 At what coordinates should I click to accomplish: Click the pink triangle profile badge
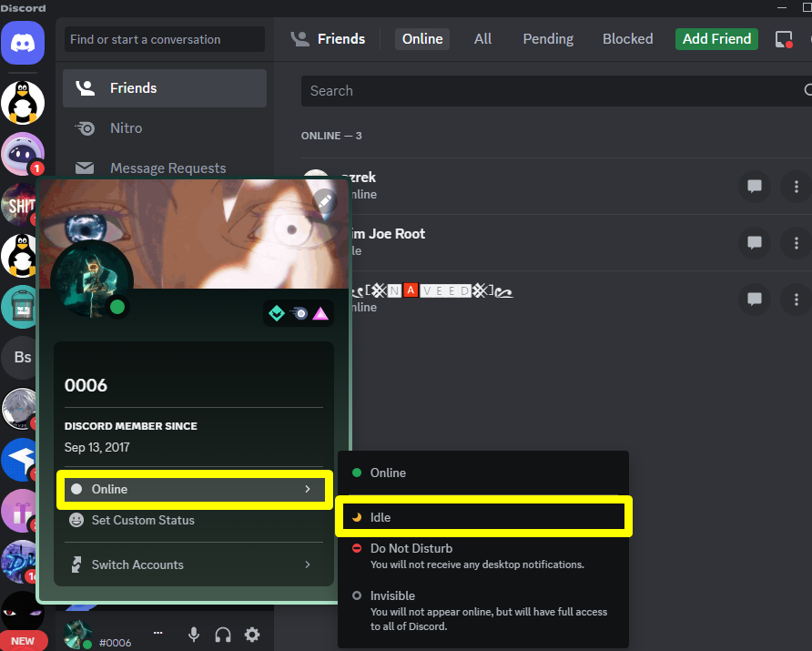(320, 313)
